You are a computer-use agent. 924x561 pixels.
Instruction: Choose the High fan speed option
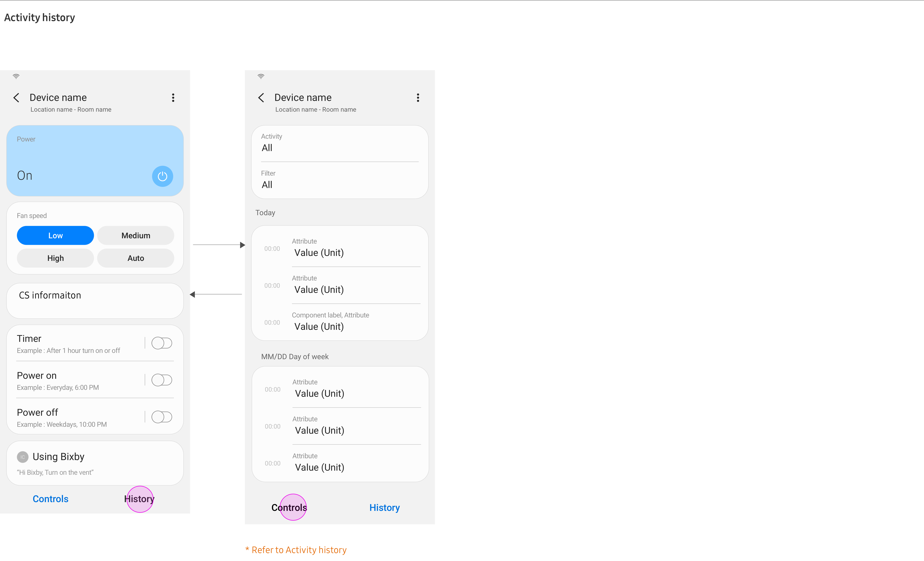pos(55,258)
